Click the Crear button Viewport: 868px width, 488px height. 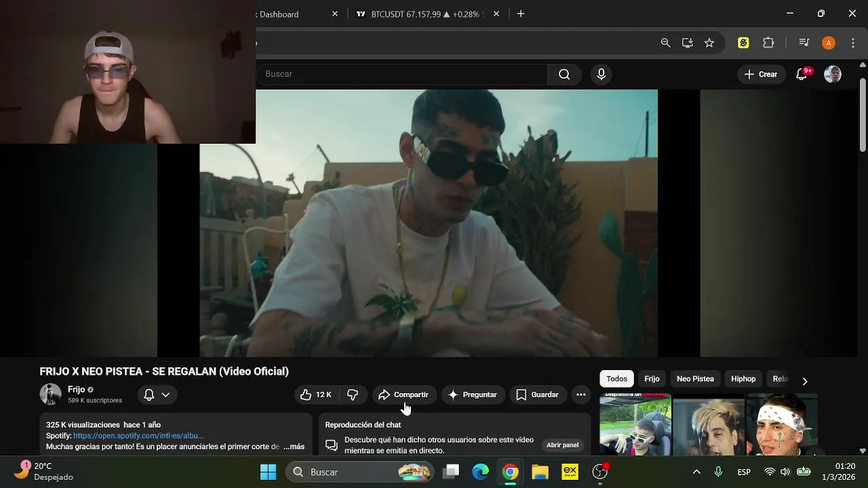pyautogui.click(x=760, y=74)
